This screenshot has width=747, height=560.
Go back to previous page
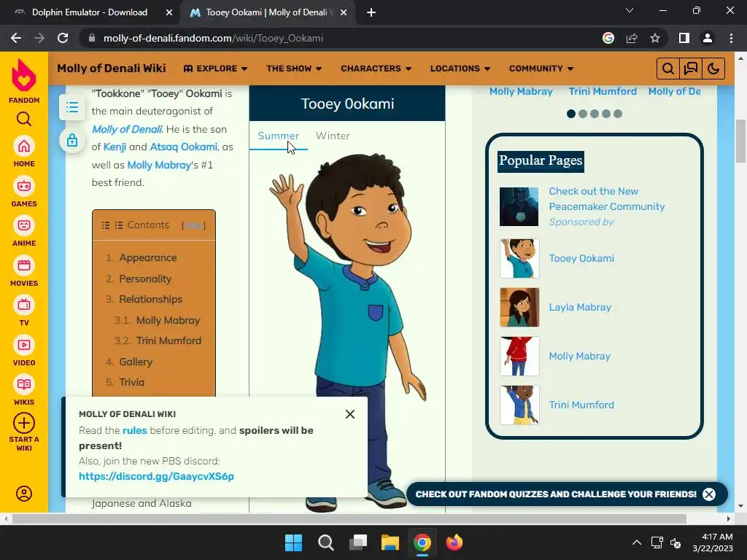(16, 38)
